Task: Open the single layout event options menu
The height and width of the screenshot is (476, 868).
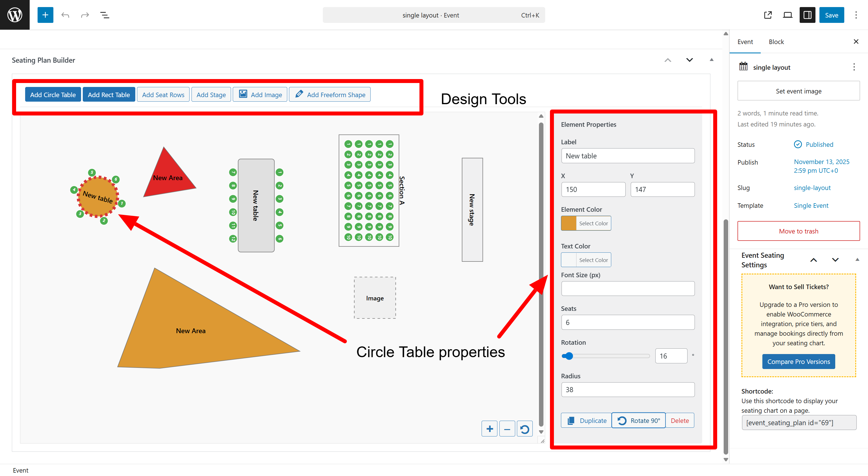Action: [854, 67]
